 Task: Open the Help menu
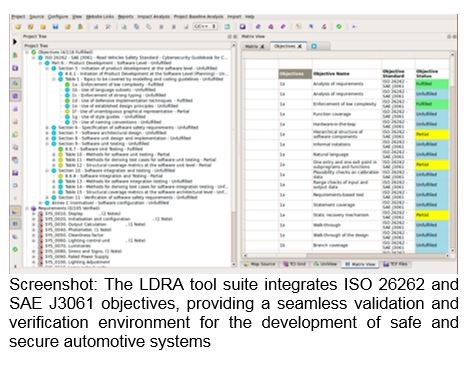coord(249,17)
